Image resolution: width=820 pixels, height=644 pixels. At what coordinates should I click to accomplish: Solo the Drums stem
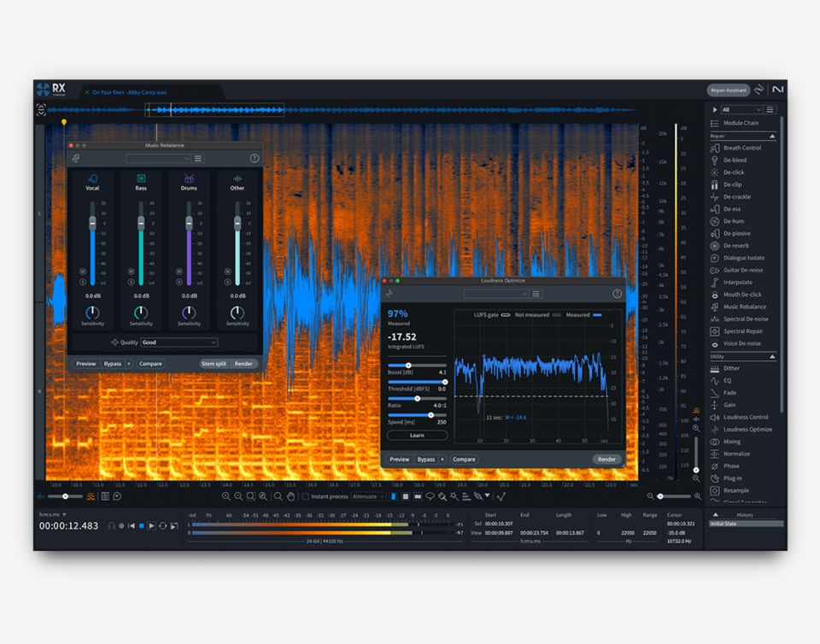(x=179, y=282)
